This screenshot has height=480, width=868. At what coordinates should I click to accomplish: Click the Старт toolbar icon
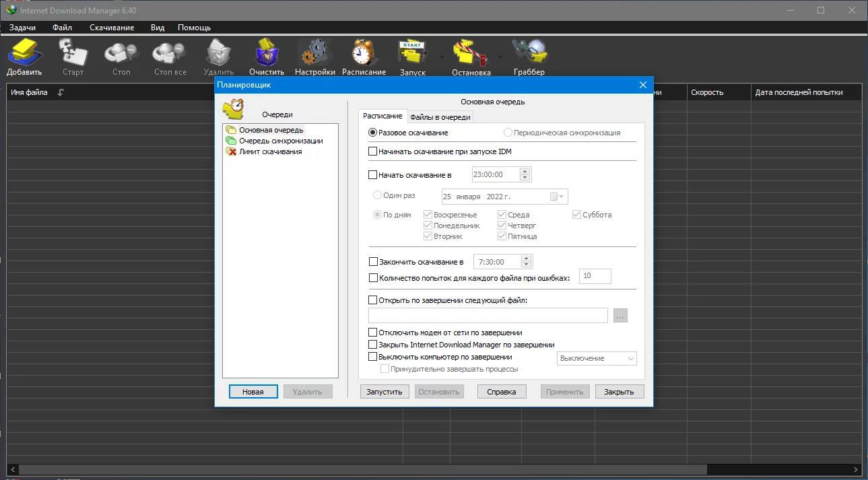(x=73, y=53)
